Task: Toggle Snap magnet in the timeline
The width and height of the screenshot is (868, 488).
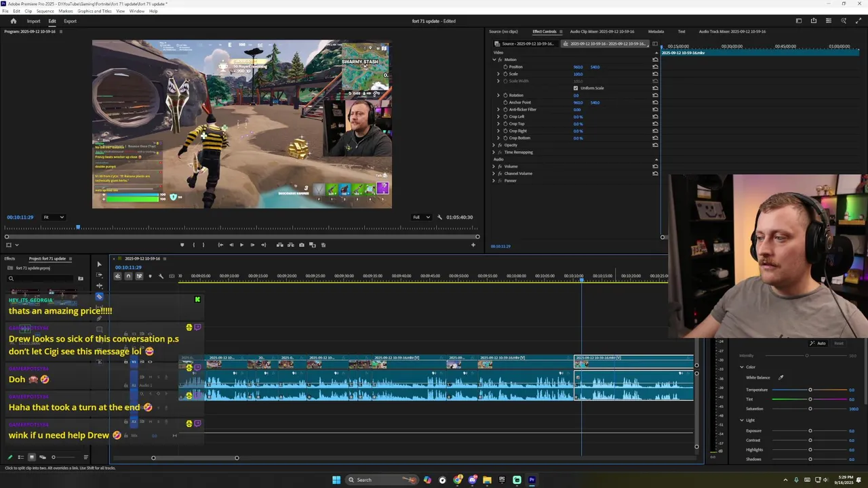Action: coord(128,276)
